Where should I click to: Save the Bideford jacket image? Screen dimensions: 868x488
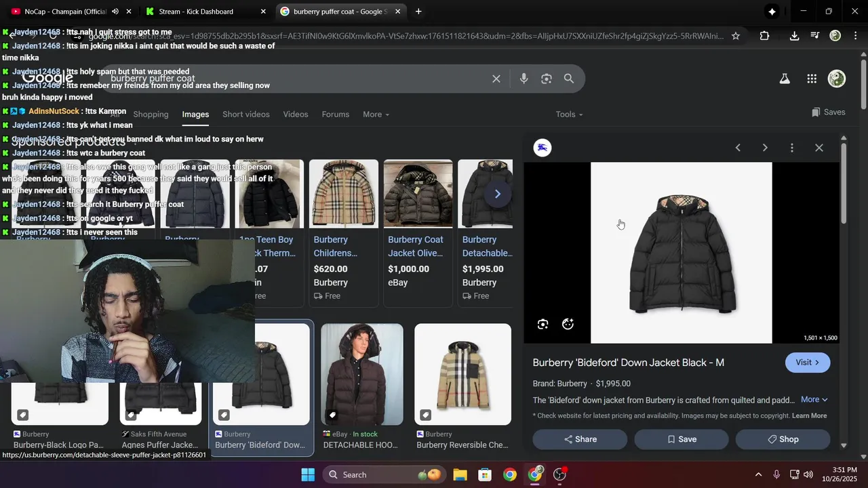(682, 439)
